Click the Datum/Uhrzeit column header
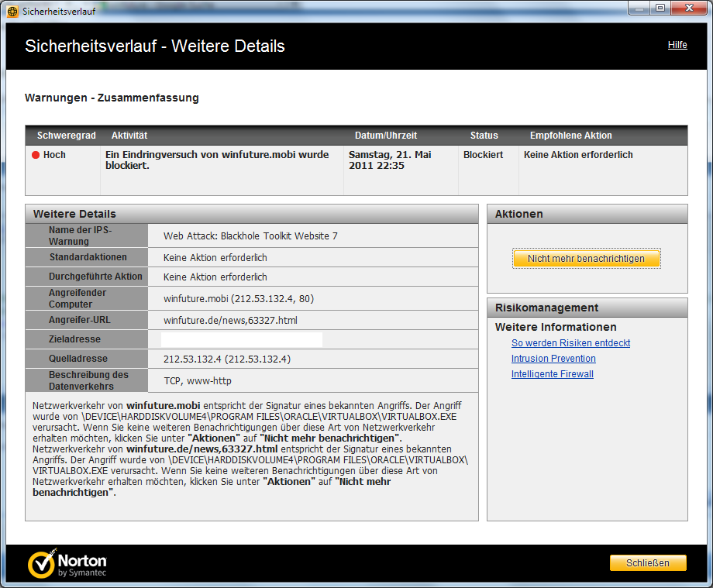 click(x=386, y=136)
